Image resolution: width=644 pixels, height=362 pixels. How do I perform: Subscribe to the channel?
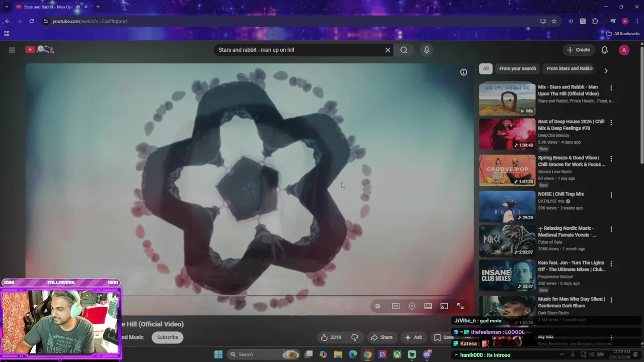(x=168, y=337)
